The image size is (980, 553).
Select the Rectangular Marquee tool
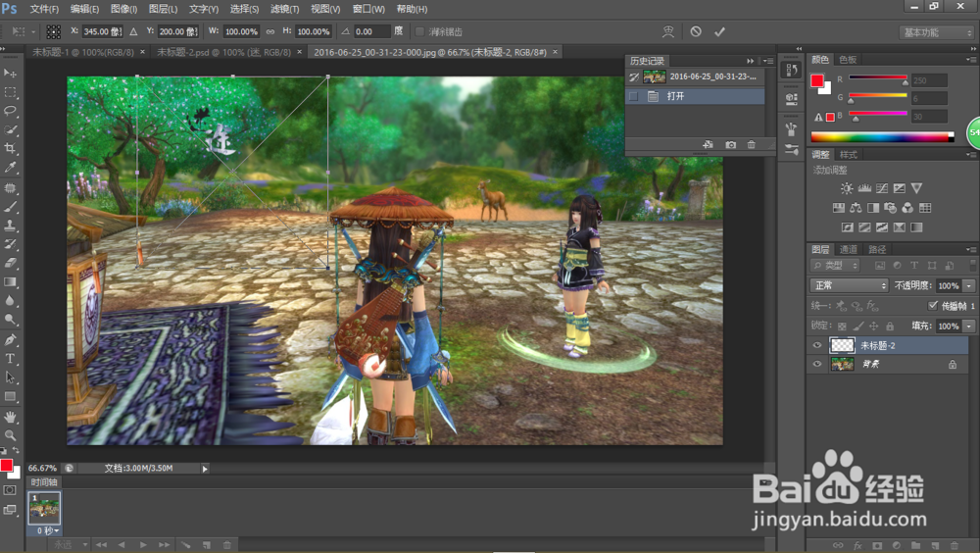coord(10,92)
